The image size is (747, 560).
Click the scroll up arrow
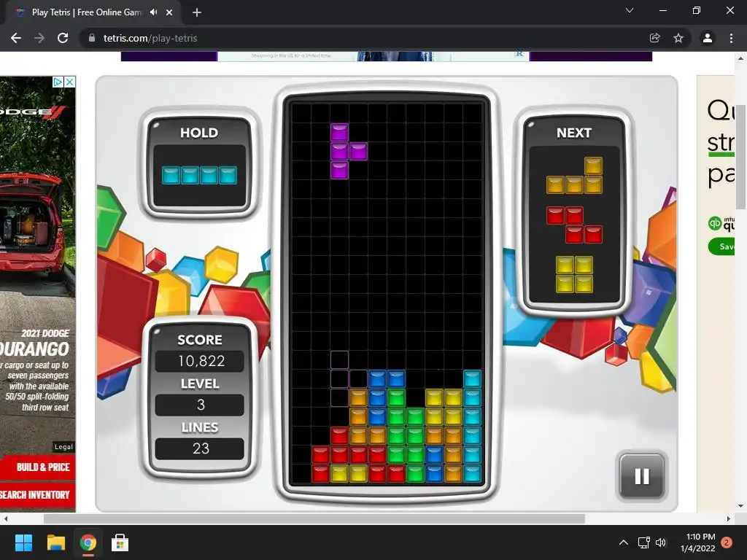coord(740,58)
